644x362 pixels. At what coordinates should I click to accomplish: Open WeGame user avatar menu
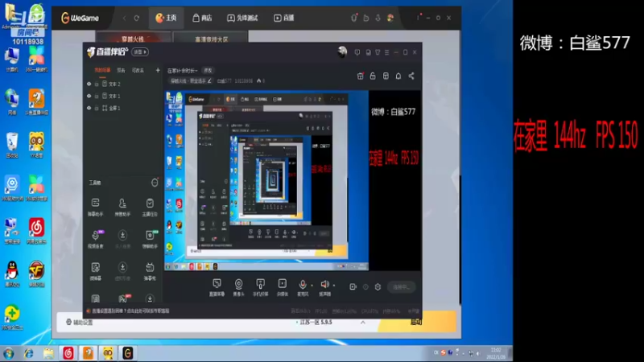[390, 18]
